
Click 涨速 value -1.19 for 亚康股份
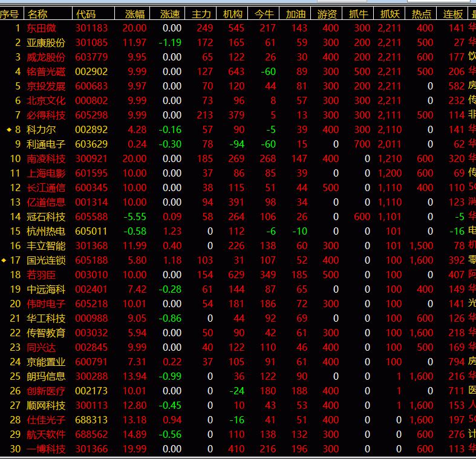[170, 43]
